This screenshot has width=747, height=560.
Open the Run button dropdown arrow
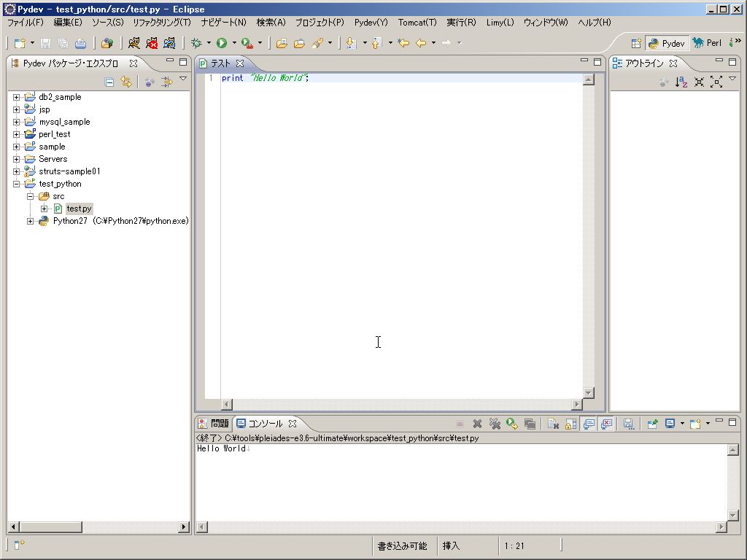click(234, 43)
